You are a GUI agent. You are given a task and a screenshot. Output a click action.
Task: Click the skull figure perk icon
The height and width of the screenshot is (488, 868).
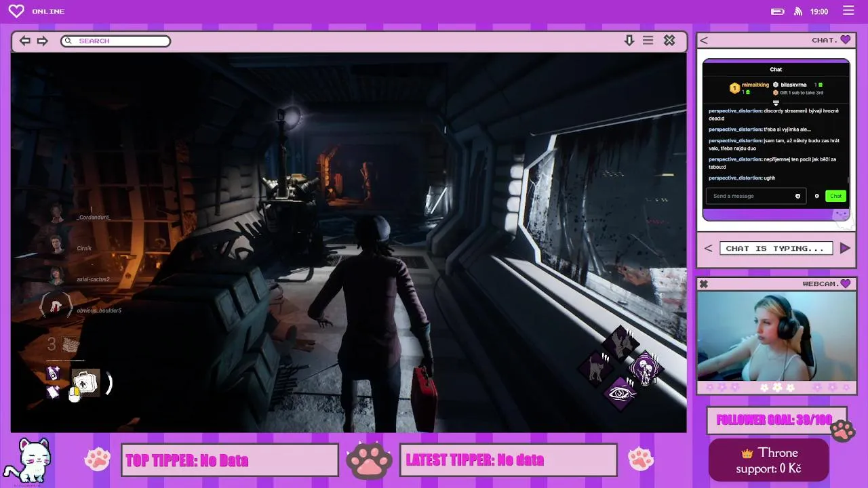tap(644, 369)
